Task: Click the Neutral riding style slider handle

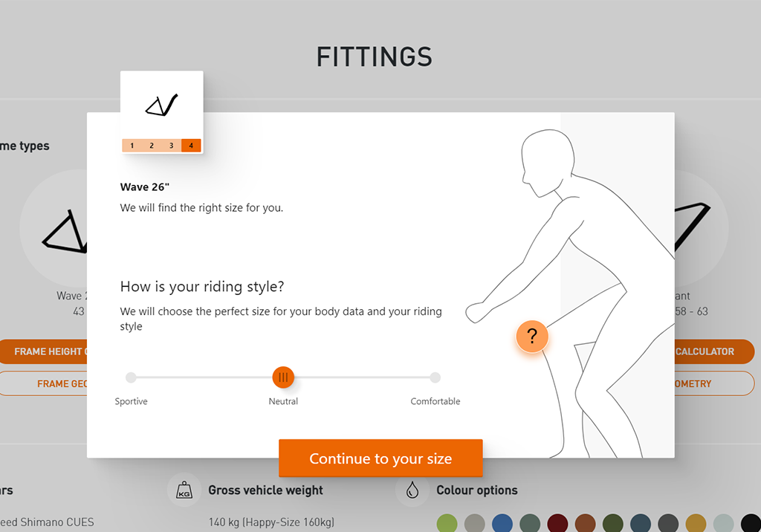Action: [x=283, y=377]
